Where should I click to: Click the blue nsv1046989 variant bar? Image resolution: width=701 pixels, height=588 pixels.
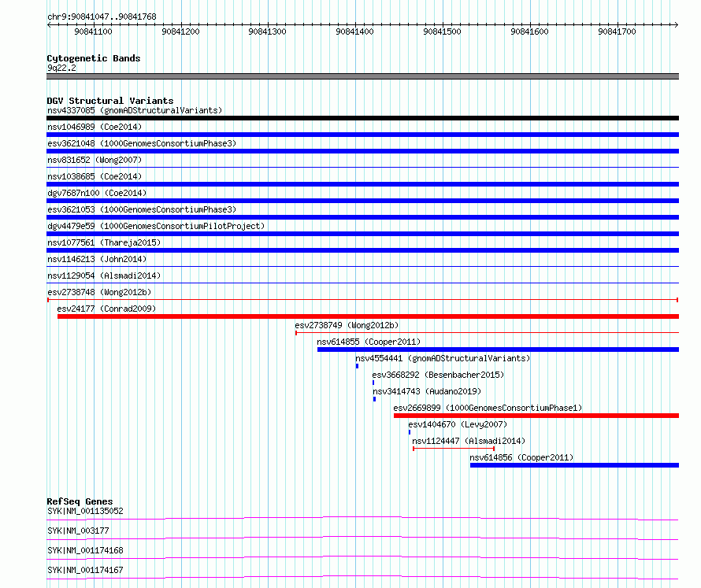point(362,135)
